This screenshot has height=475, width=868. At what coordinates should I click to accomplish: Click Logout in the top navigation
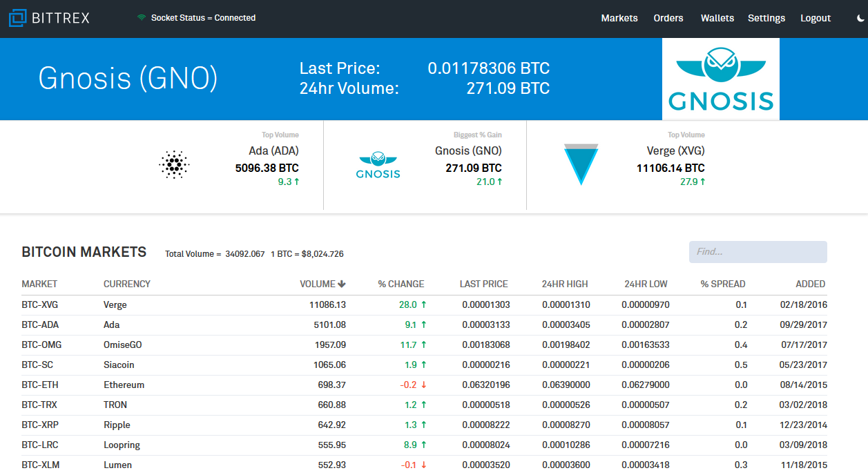816,18
